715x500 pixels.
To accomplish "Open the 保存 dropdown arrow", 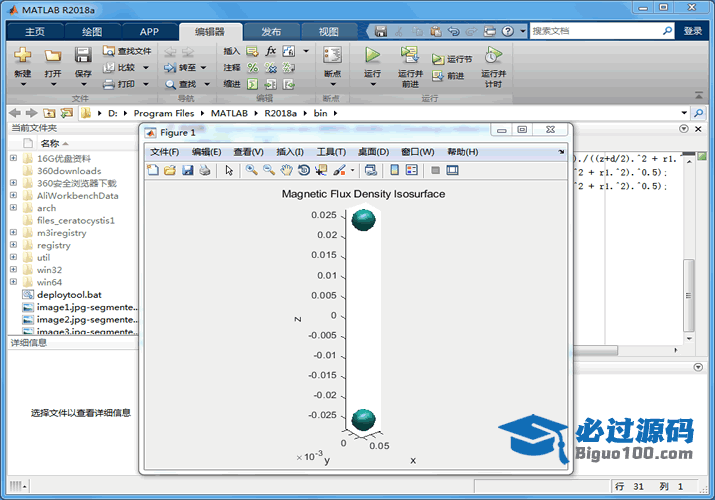I will (83, 84).
